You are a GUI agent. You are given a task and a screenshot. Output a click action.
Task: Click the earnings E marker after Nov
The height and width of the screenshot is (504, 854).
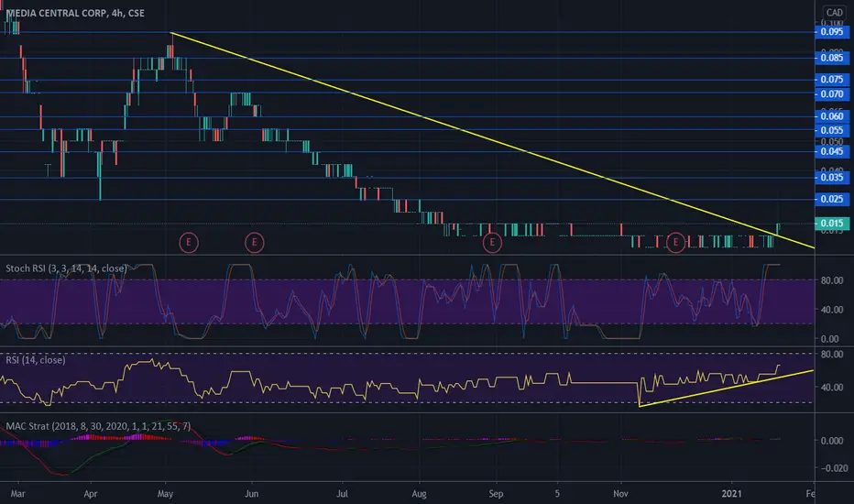click(676, 243)
